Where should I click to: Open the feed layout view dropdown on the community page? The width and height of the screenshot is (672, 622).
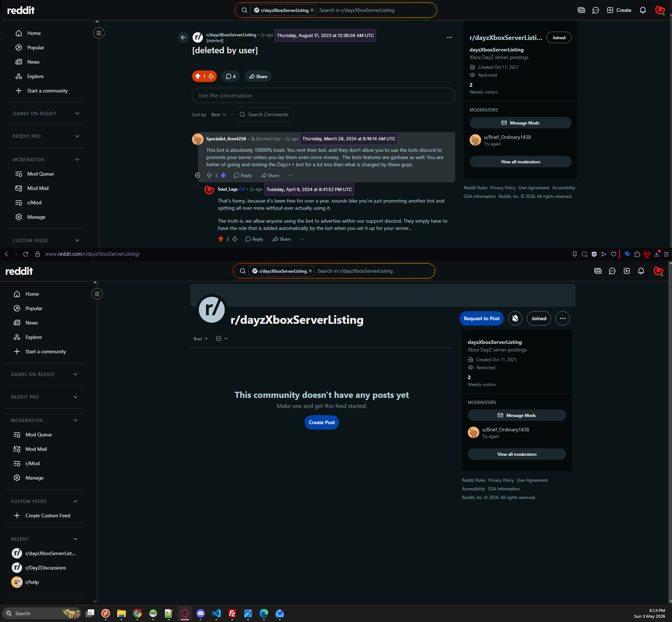coord(222,339)
